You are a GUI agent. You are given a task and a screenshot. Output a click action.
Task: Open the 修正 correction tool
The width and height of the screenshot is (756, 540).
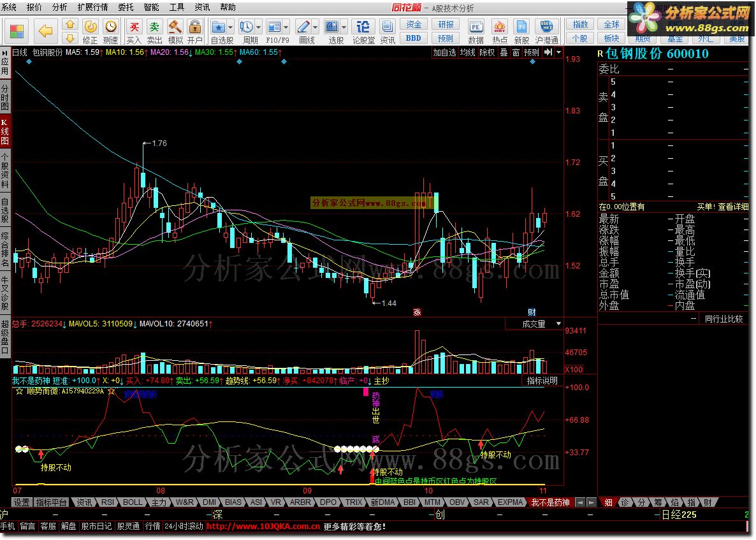click(90, 31)
